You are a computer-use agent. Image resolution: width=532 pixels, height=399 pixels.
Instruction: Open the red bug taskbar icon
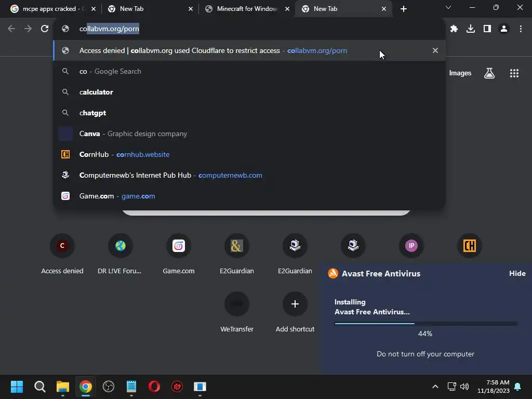pyautogui.click(x=177, y=387)
